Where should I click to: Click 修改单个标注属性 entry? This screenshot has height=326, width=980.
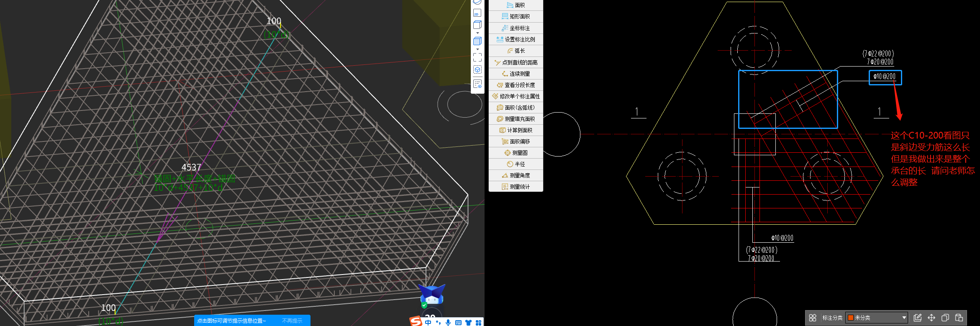click(516, 96)
